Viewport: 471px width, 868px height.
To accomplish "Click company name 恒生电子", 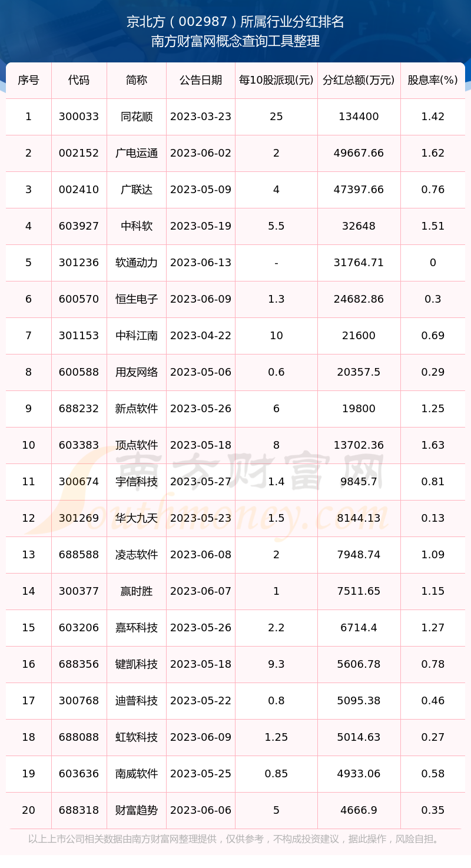I will (137, 299).
